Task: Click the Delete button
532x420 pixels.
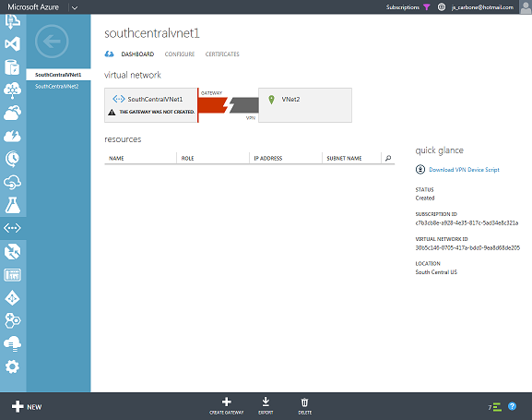Action: point(304,406)
